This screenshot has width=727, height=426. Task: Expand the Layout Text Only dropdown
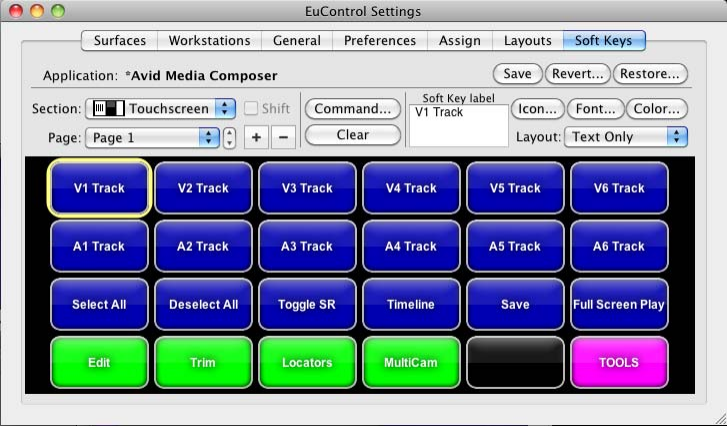[x=625, y=137]
